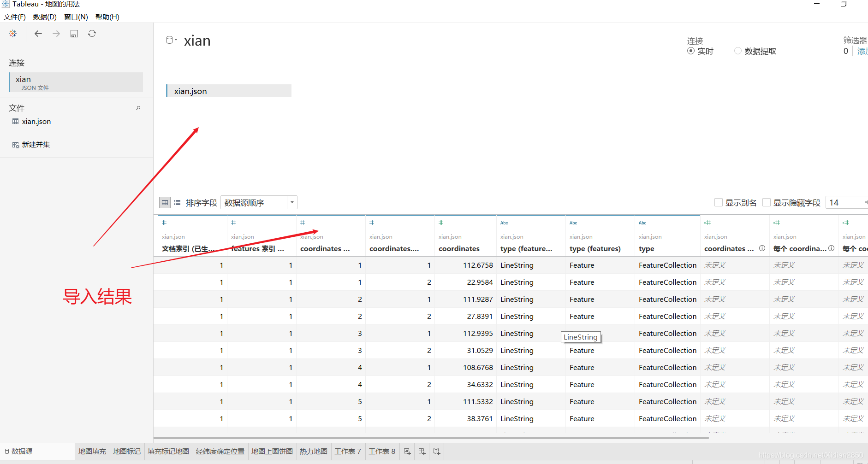Open the 热力地图 sheet tab
The width and height of the screenshot is (868, 464).
coord(314,452)
